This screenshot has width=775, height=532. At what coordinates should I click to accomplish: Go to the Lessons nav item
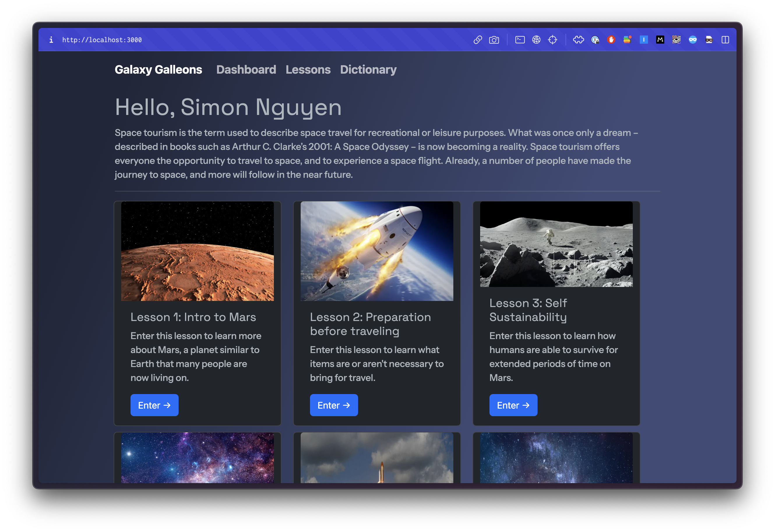308,70
